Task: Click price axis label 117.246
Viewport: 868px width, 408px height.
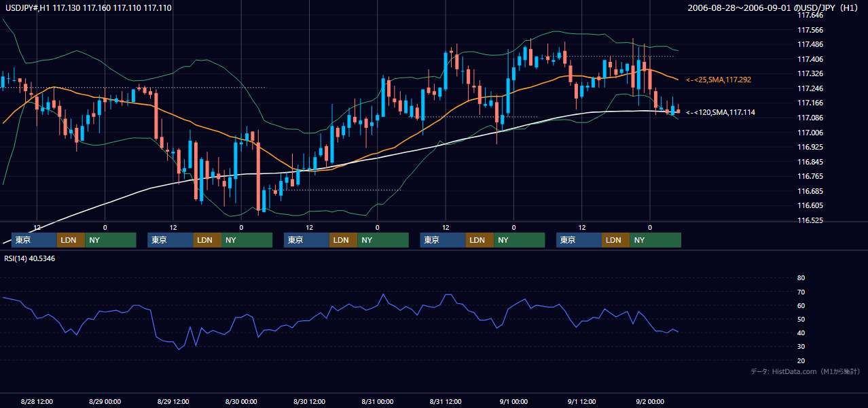Action: point(810,88)
